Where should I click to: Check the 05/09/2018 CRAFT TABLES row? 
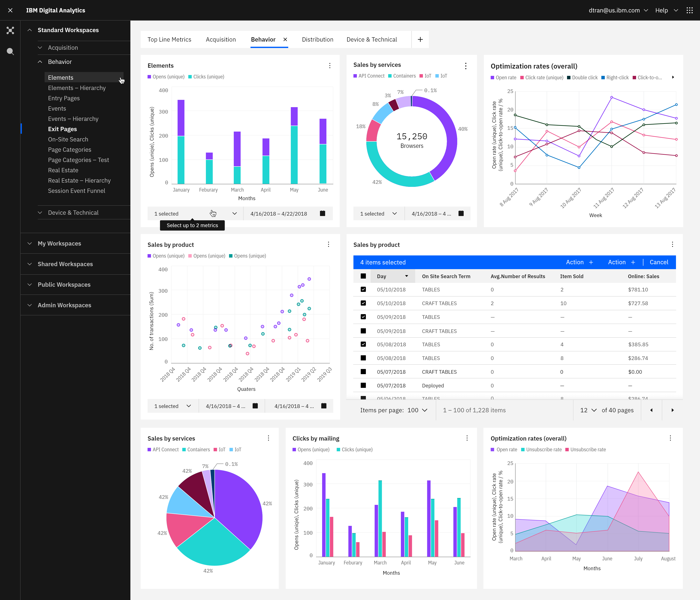pyautogui.click(x=363, y=331)
